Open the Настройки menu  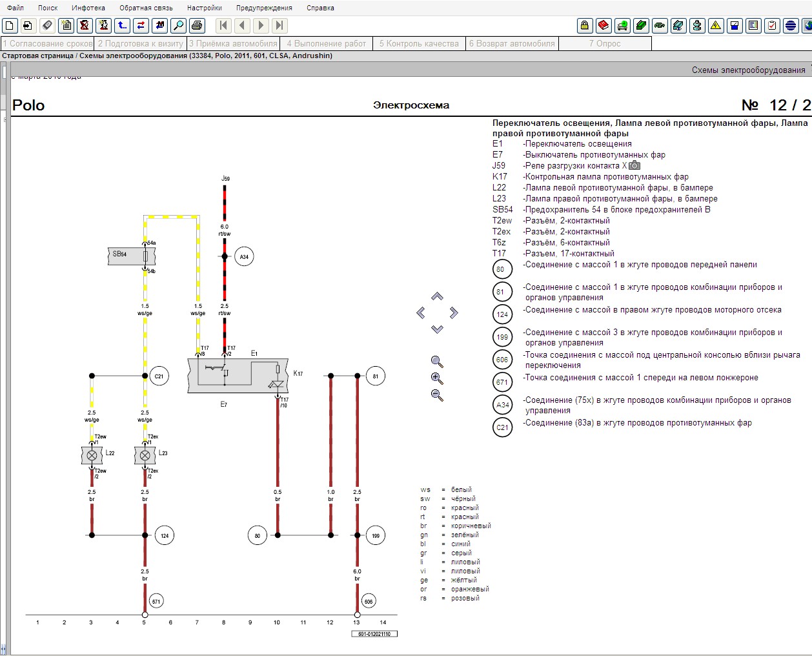pyautogui.click(x=204, y=8)
